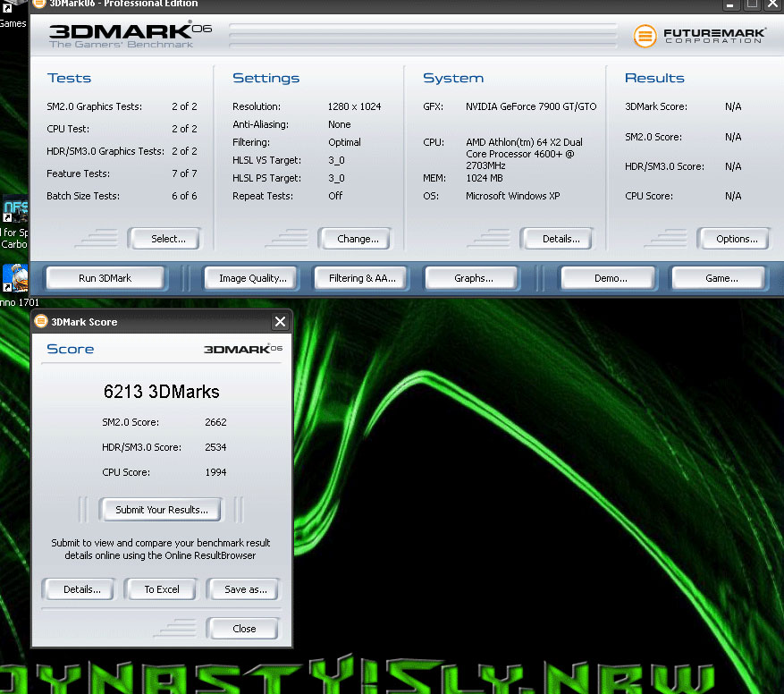Image resolution: width=784 pixels, height=694 pixels.
Task: Click the 3DMark06 logo in Score dialog
Action: (243, 349)
